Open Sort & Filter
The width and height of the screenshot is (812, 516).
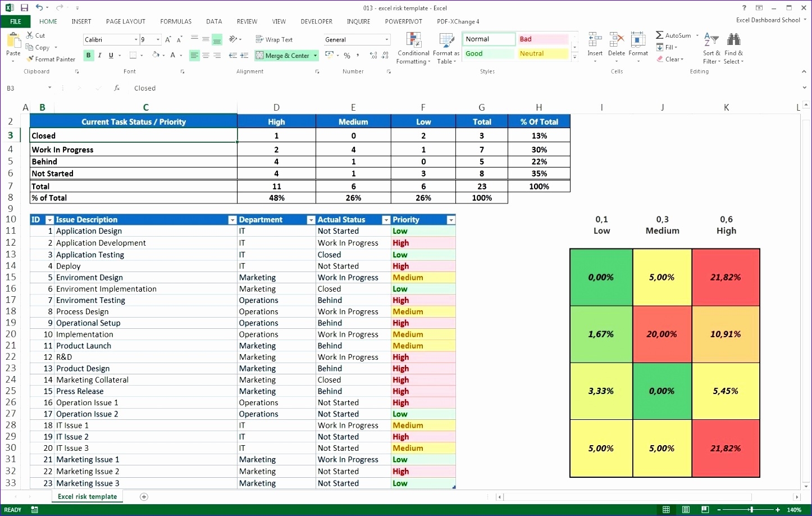(710, 48)
